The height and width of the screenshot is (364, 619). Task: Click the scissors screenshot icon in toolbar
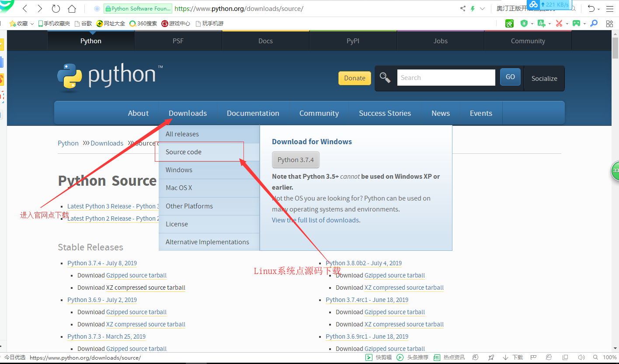(x=559, y=23)
